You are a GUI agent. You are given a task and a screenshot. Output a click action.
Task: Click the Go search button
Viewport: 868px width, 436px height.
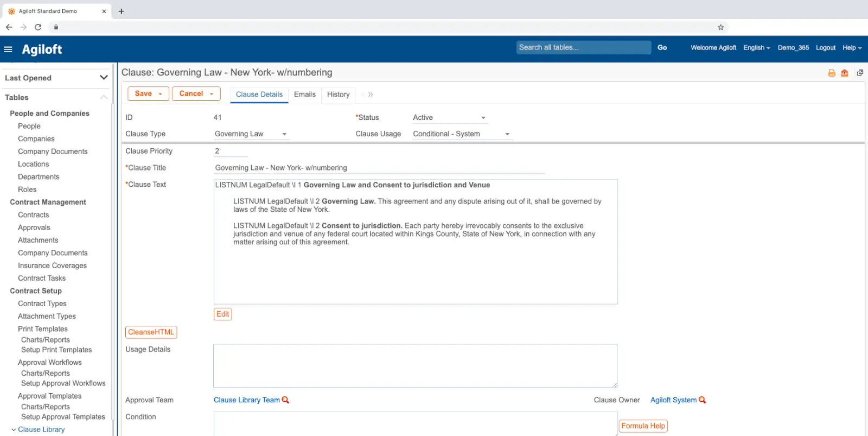click(662, 48)
